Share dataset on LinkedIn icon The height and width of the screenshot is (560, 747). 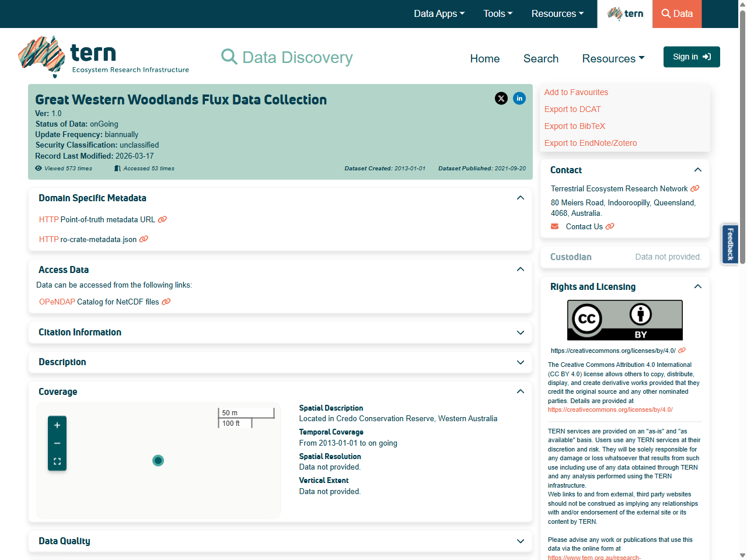coord(519,98)
